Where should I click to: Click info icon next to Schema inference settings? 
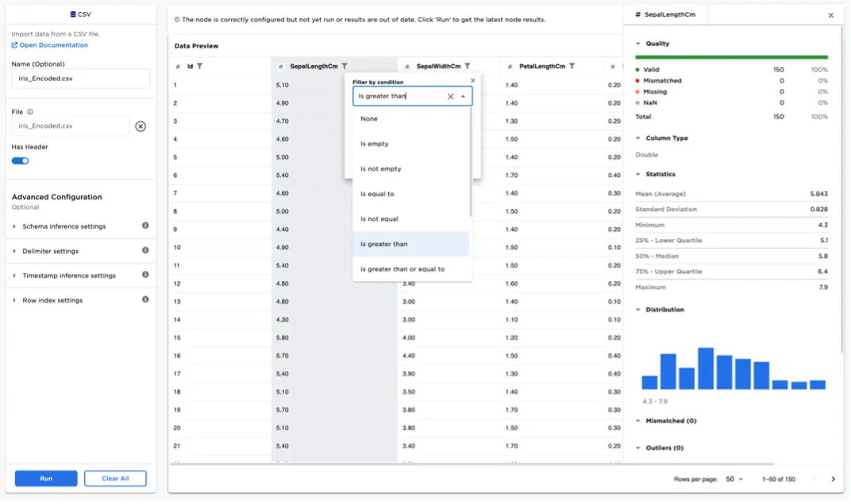click(145, 226)
